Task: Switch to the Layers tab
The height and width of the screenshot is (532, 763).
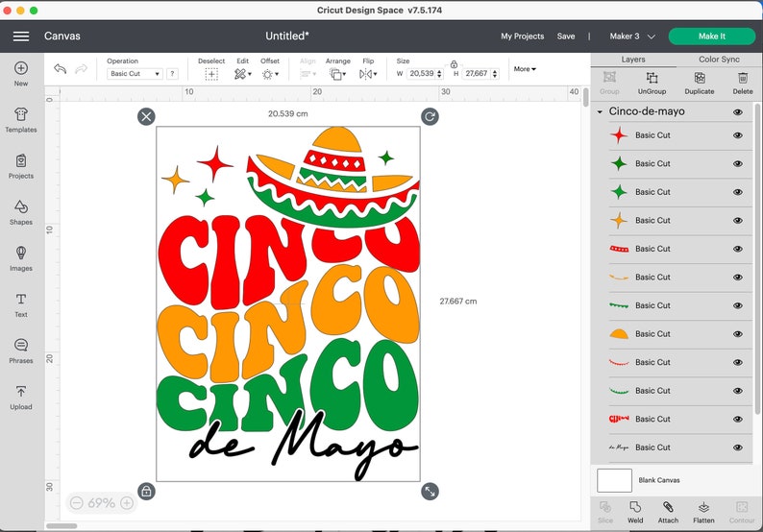Action: [x=633, y=60]
